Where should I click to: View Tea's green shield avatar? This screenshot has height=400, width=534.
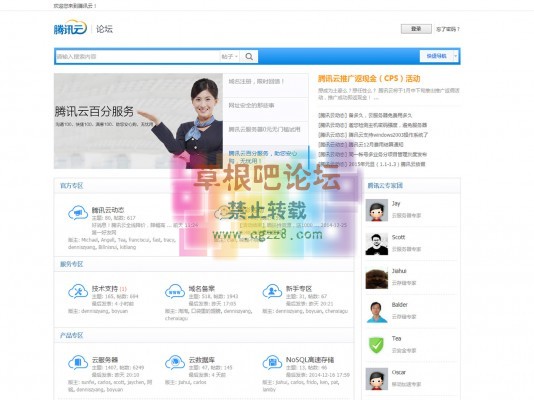coord(377,345)
